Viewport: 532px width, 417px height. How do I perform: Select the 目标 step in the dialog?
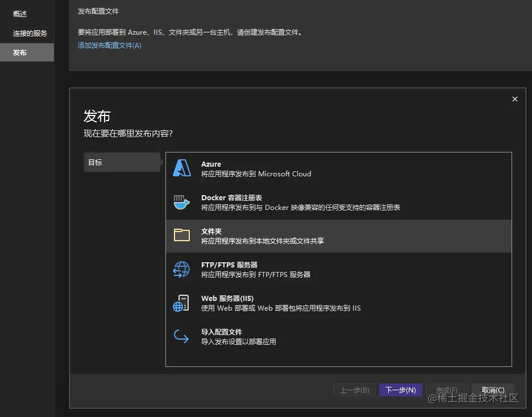(122, 162)
